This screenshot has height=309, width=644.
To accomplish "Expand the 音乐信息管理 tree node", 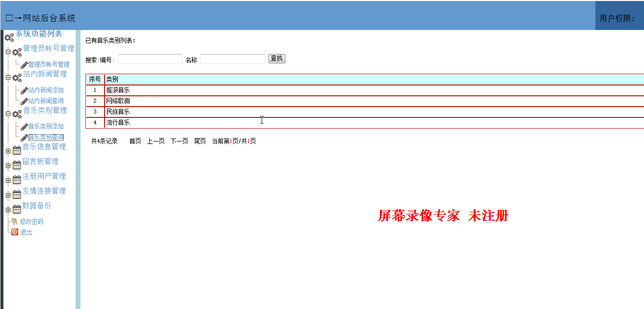I will 8,151.
